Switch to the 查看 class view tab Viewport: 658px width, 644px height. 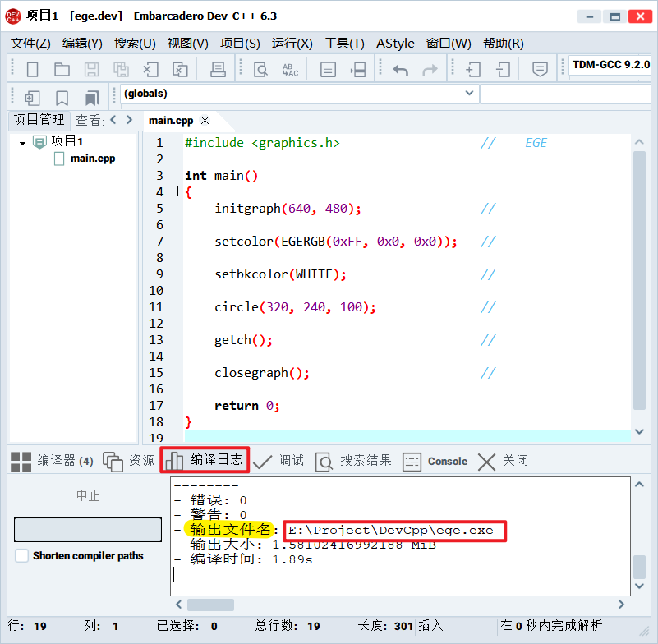click(90, 120)
